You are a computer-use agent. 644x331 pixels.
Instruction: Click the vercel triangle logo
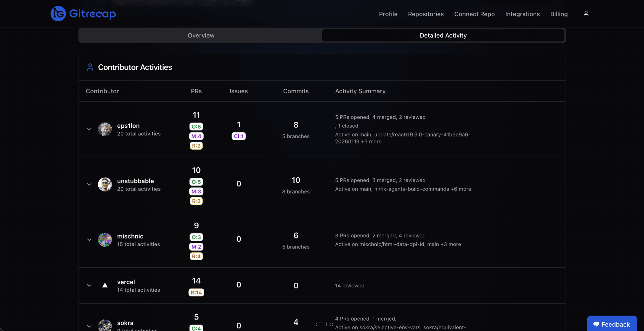point(105,285)
